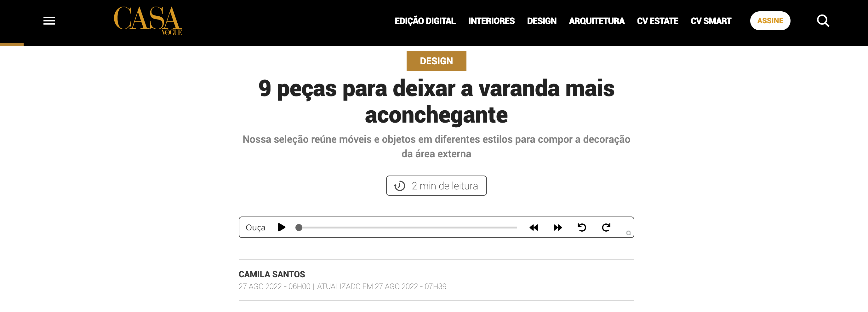Image resolution: width=868 pixels, height=312 pixels.
Task: Click the '2 min de leitura' text
Action: click(x=445, y=186)
